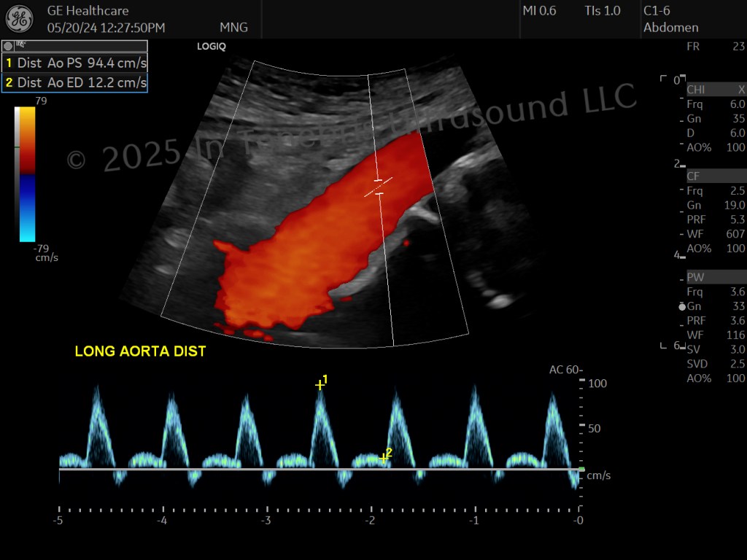747x560 pixels.
Task: Click the C1-6 Abdomen probe preset label
Action: point(671,19)
